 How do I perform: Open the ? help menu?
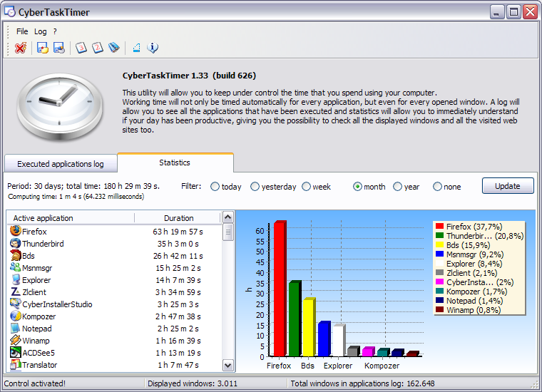(55, 31)
